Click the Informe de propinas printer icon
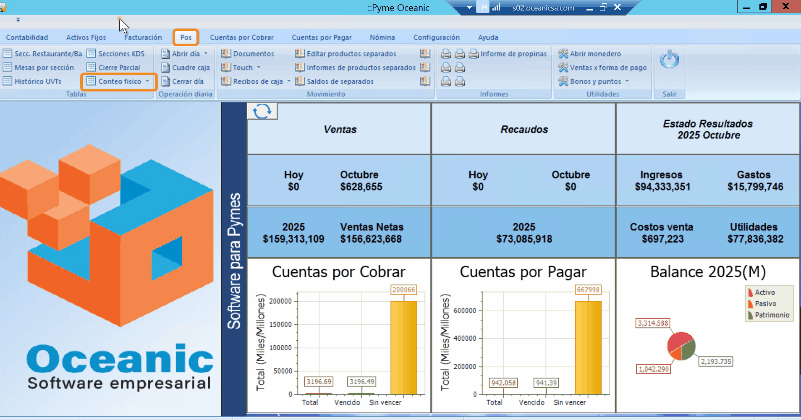The height and width of the screenshot is (420, 801). (x=474, y=53)
